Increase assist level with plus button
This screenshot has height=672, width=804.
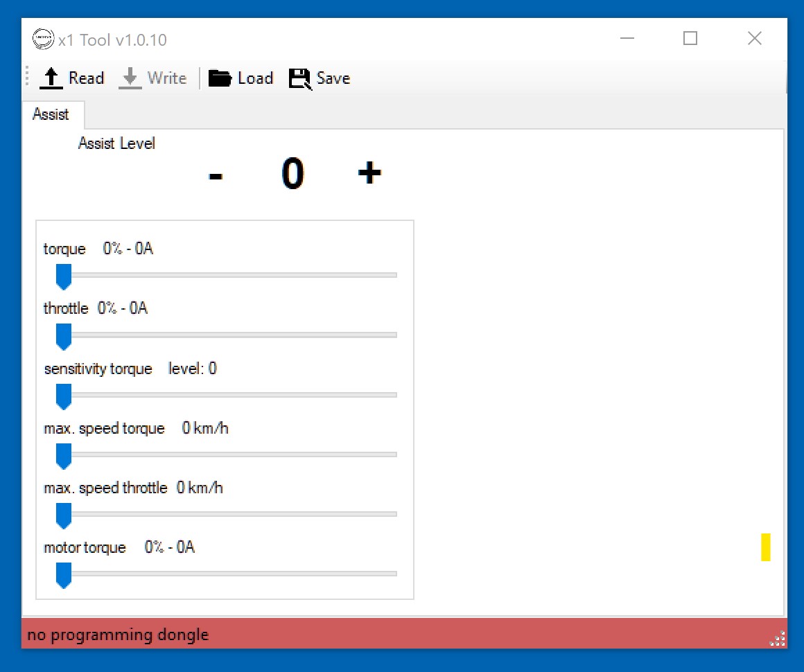(369, 173)
